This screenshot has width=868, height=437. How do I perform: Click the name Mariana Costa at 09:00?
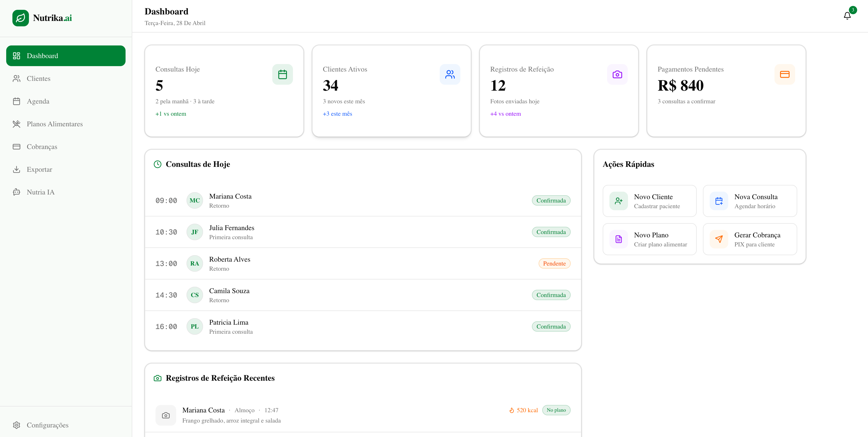coord(230,197)
